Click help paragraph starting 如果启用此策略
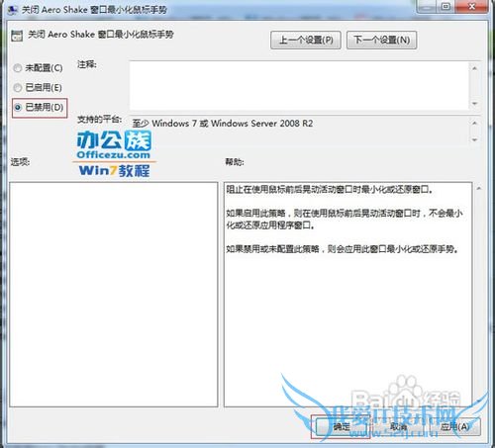Screen dimensions: 495x448 pyautogui.click(x=345, y=220)
